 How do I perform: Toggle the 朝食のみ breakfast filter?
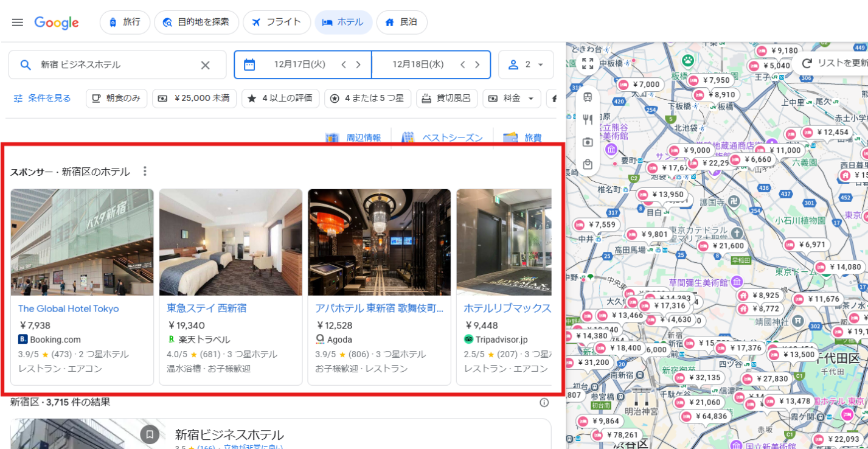pyautogui.click(x=116, y=98)
